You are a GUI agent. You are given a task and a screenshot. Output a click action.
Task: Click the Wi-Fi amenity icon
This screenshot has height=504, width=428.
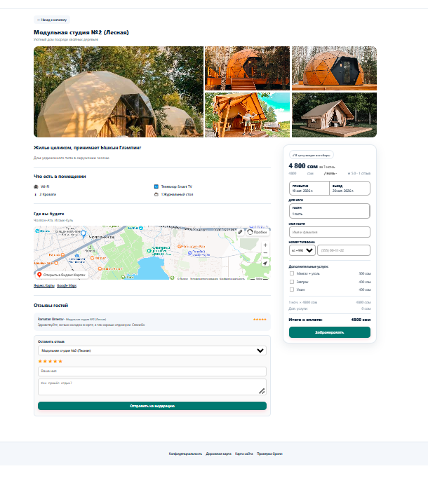pyautogui.click(x=36, y=186)
